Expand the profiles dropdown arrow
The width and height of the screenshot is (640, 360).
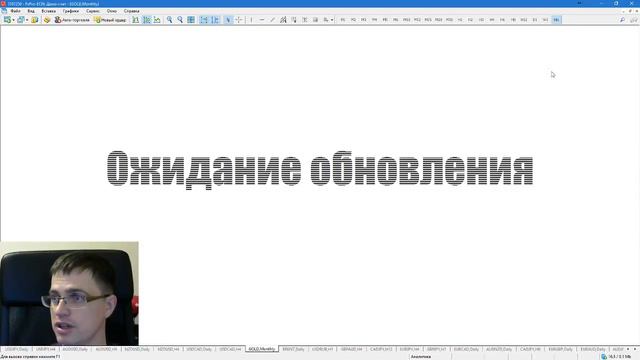click(x=27, y=20)
